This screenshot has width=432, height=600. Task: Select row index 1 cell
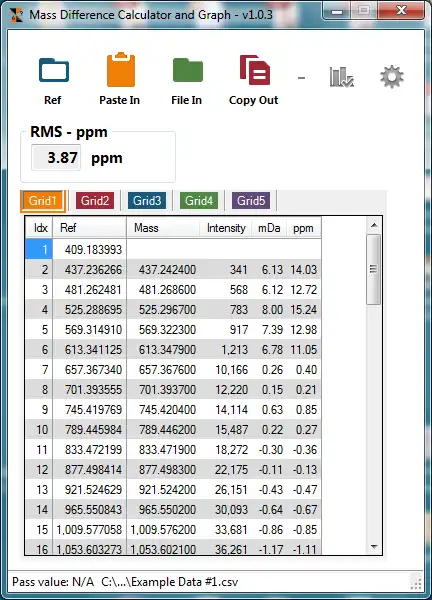[39, 249]
